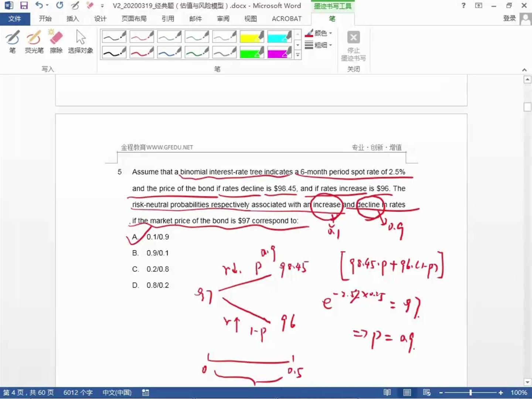
Task: Save the document with the floppy disk icon
Action: tap(24, 6)
